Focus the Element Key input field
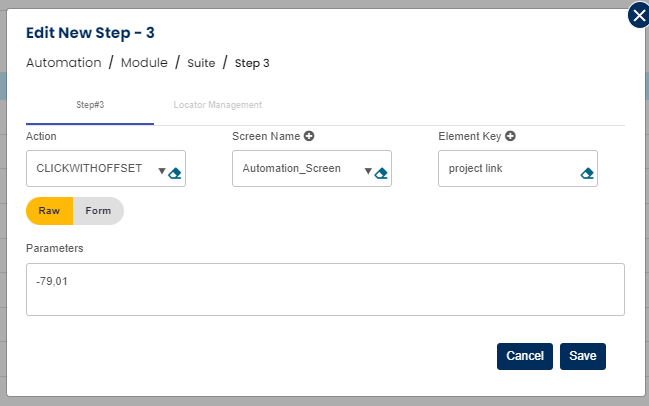649x406 pixels. click(x=507, y=169)
